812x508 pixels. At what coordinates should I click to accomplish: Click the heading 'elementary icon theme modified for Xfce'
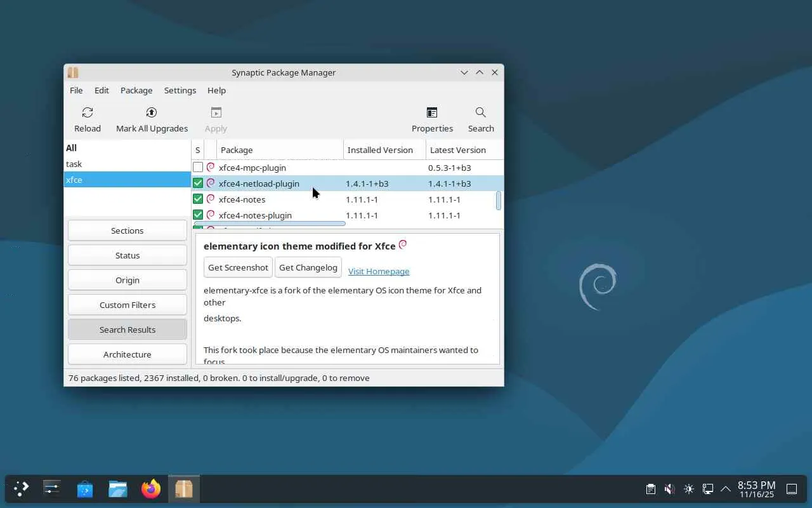click(299, 246)
